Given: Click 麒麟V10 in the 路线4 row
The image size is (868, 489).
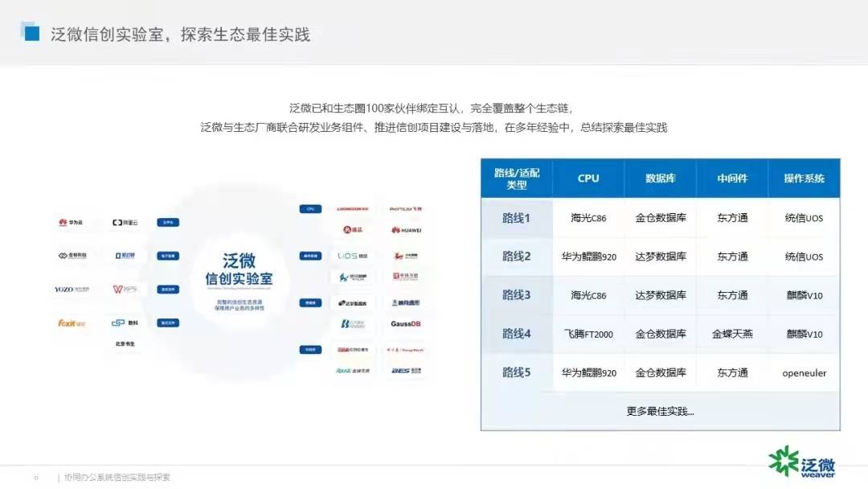Looking at the screenshot, I should (804, 334).
